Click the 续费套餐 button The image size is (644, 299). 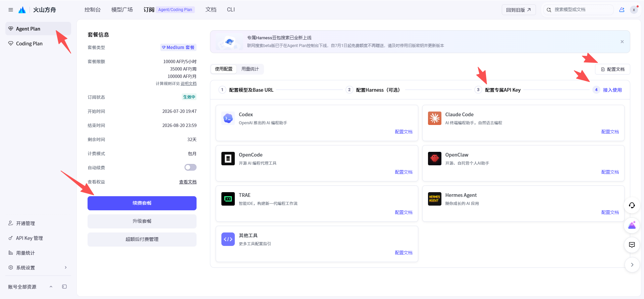(142, 203)
